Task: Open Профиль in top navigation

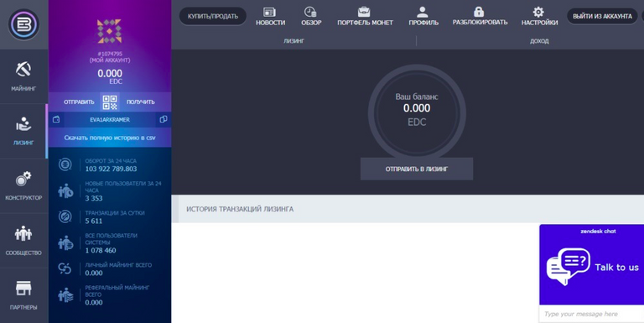Action: tap(423, 17)
